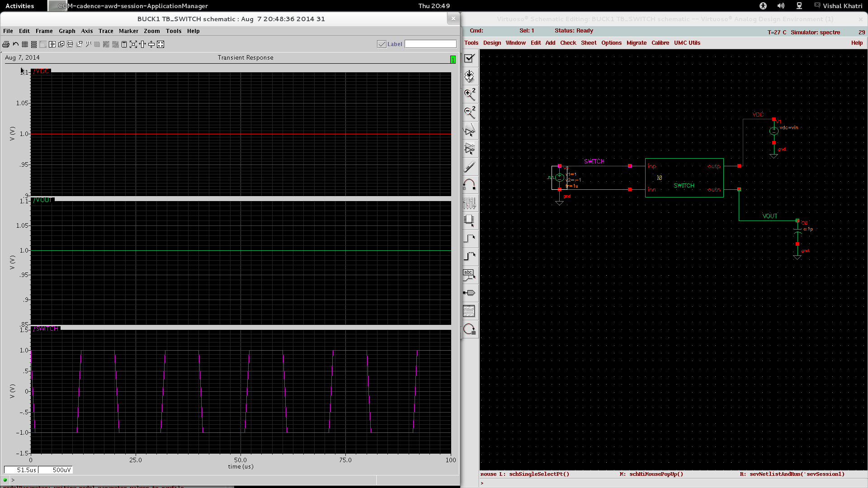Click the zoom fit icon
868x488 pixels.
pyautogui.click(x=133, y=44)
